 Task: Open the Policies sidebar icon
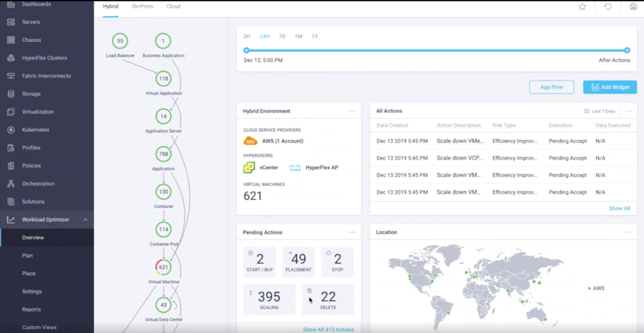point(11,165)
